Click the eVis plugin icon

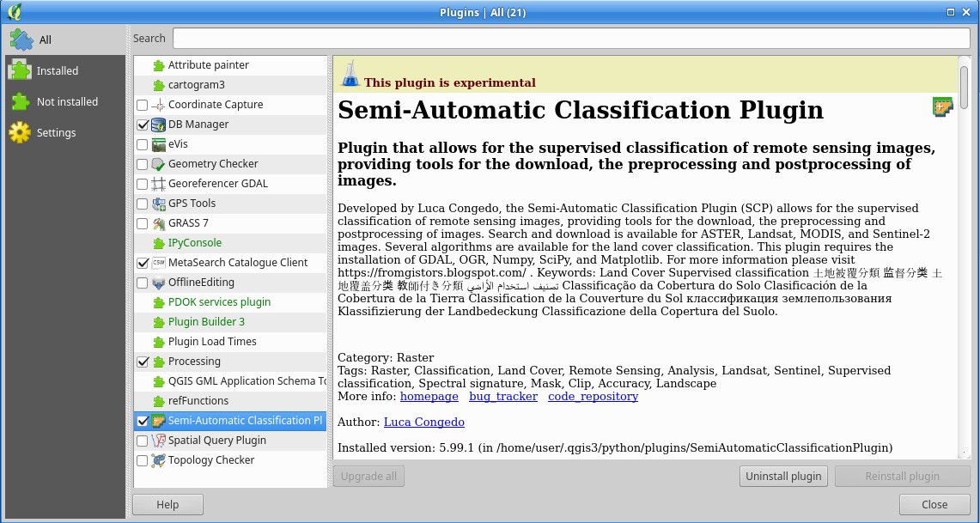tap(158, 143)
